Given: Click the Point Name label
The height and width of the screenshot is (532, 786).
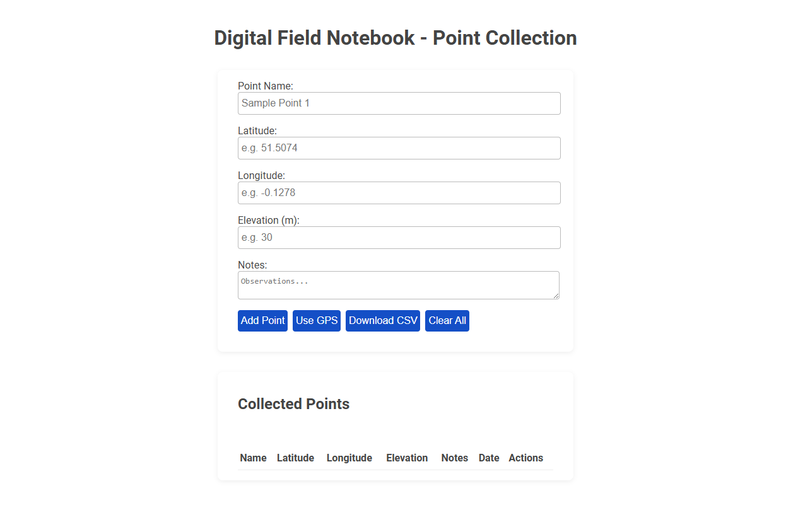Looking at the screenshot, I should coord(265,86).
